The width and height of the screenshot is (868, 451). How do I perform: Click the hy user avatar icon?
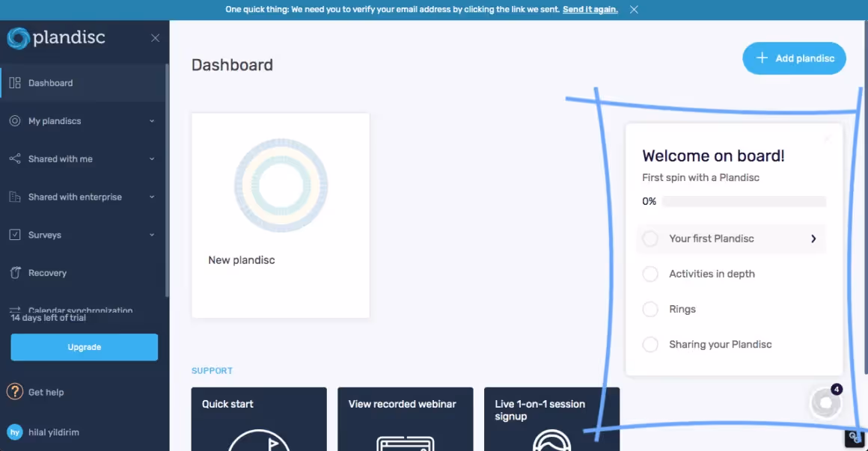15,432
